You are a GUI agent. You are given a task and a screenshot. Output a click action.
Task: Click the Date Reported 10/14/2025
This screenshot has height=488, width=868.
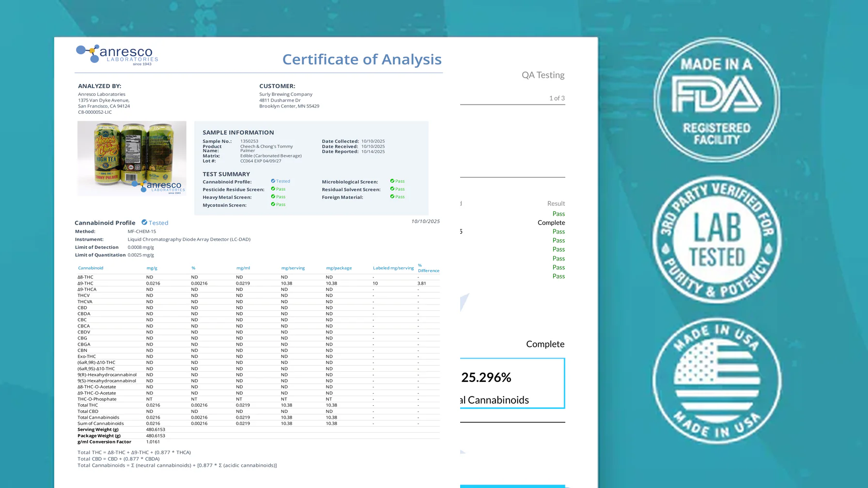click(x=373, y=152)
